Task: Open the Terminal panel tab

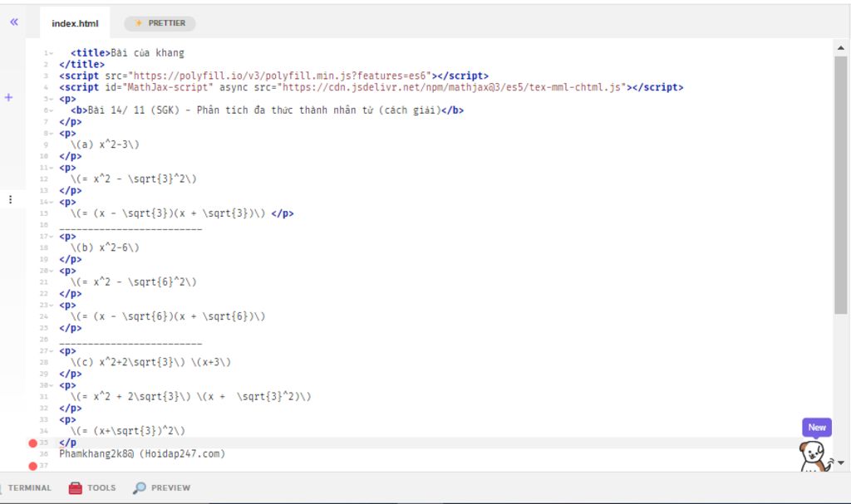Action: (x=29, y=488)
